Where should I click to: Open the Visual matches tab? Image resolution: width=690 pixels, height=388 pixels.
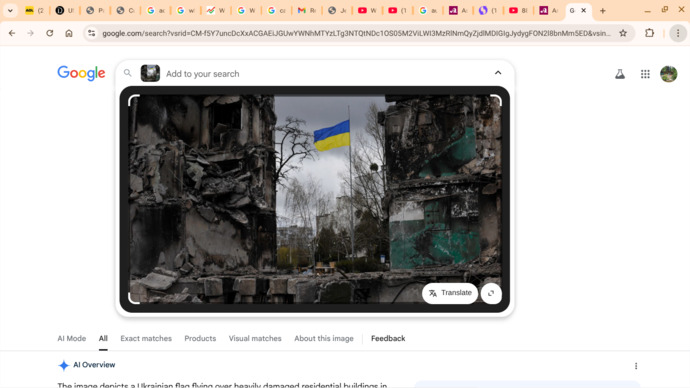tap(255, 338)
